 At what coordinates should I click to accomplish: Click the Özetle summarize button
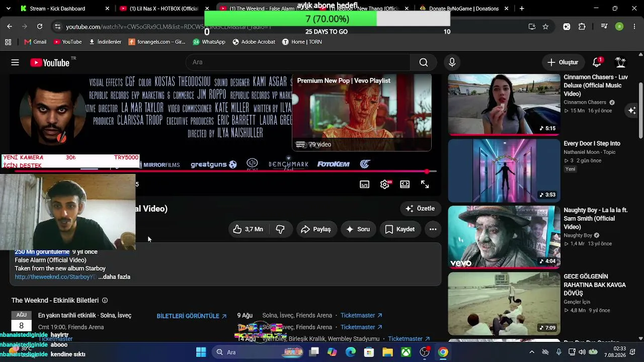[420, 209]
